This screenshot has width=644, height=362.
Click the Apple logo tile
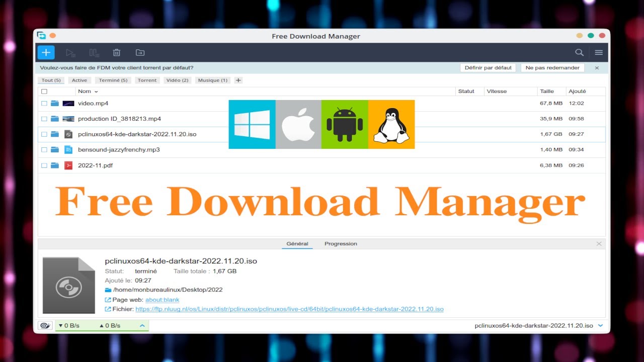[x=298, y=124]
